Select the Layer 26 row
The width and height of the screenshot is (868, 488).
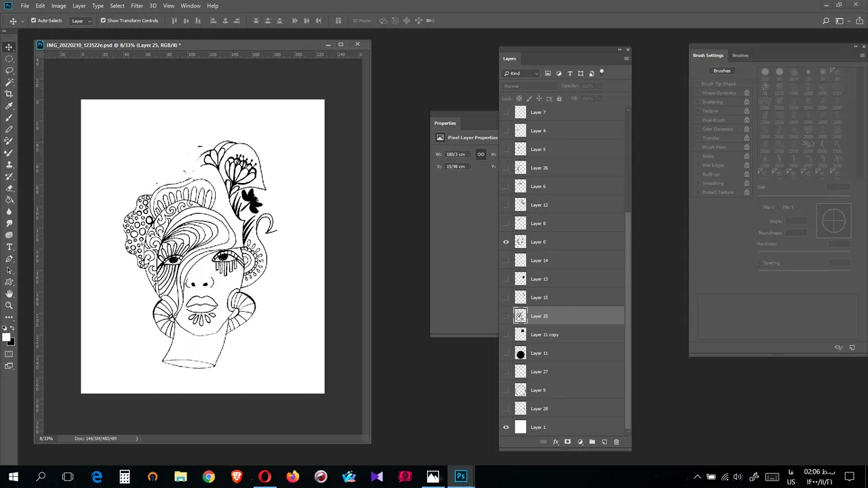click(x=561, y=168)
